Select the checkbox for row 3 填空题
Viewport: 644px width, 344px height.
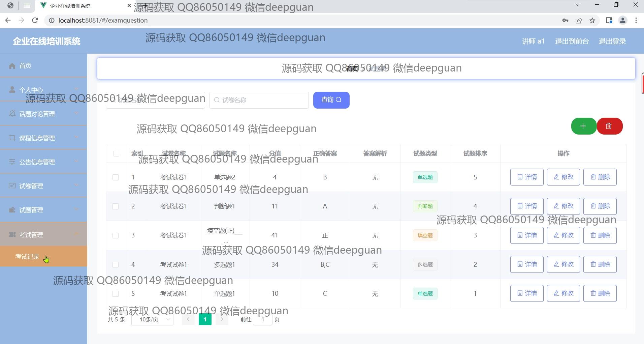pos(116,235)
